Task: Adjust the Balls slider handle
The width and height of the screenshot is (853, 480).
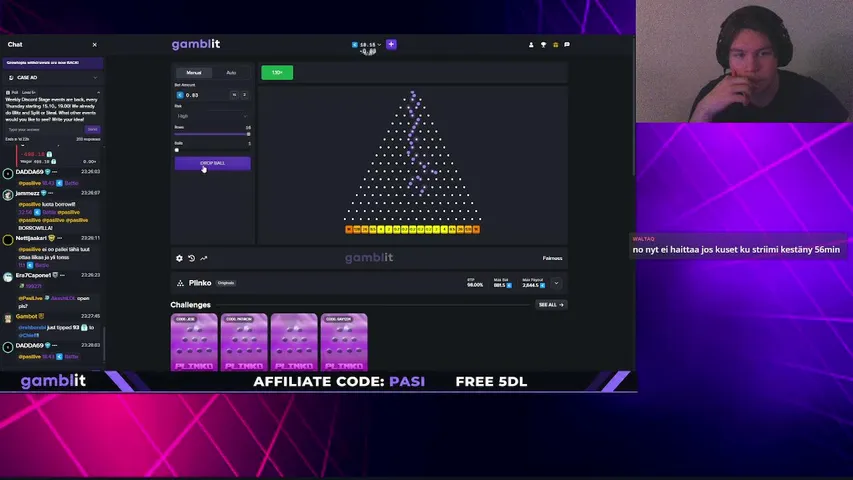Action: (177, 150)
